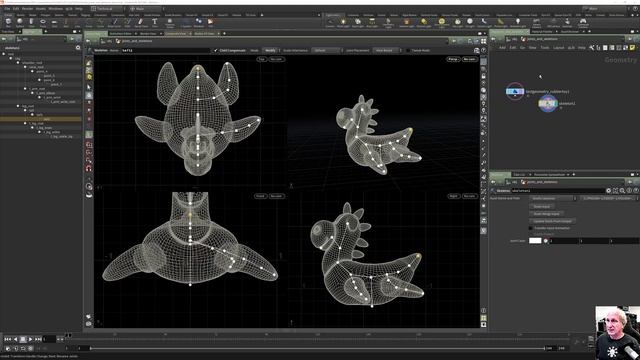Open the Persp view dropdown

tap(453, 59)
